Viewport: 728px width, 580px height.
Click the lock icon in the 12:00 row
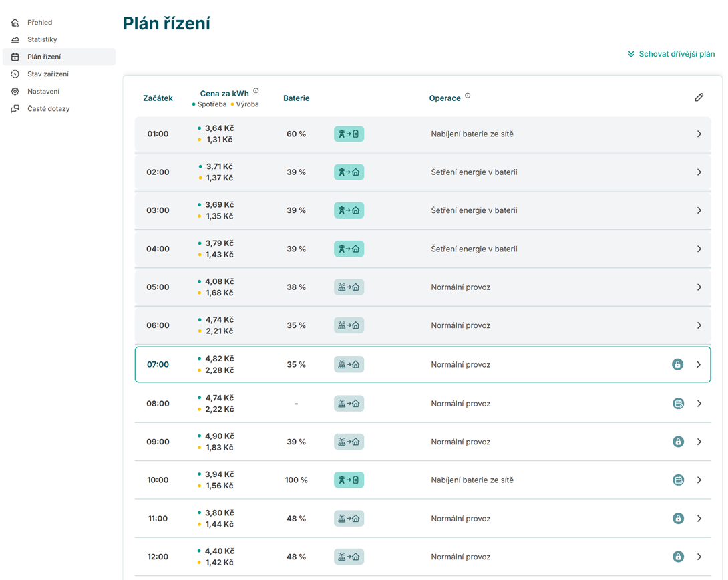[x=678, y=557]
